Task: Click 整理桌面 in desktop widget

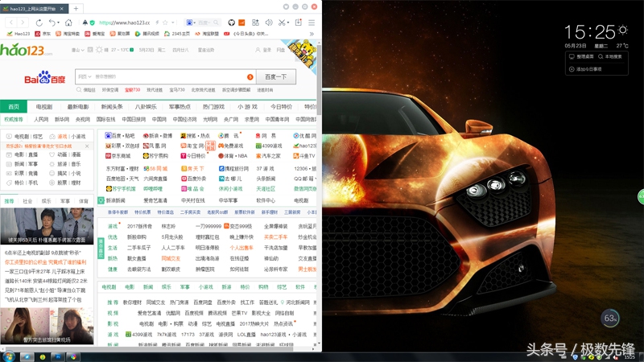Action: click(x=581, y=56)
